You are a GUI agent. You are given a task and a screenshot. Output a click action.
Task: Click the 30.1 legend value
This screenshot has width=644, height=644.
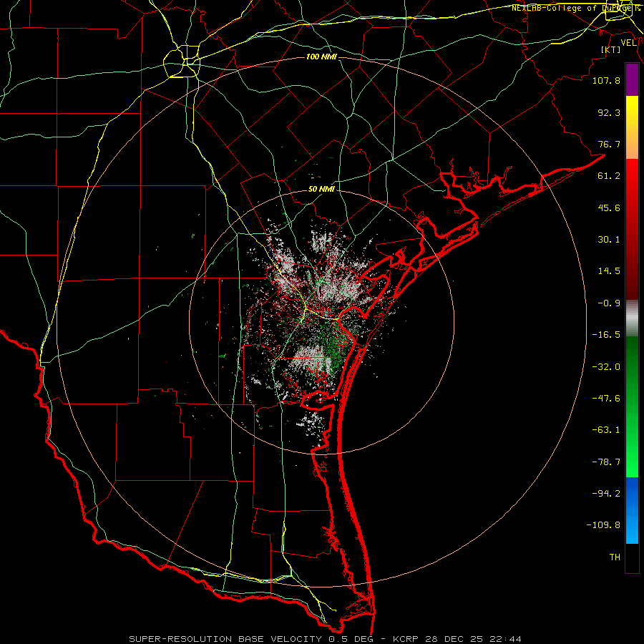(x=609, y=240)
